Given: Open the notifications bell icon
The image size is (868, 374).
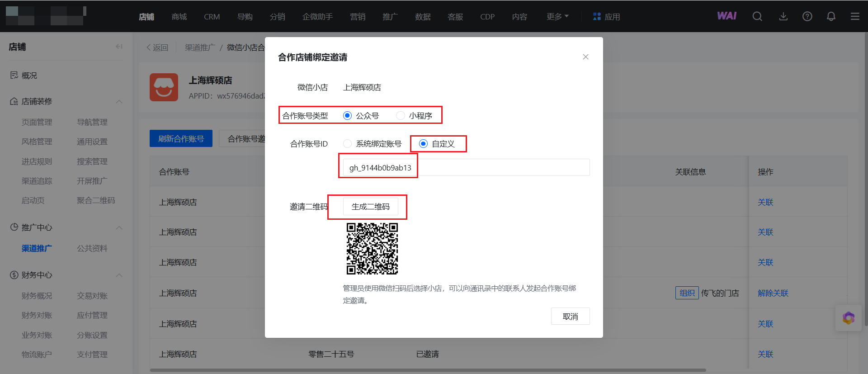Looking at the screenshot, I should [x=831, y=17].
